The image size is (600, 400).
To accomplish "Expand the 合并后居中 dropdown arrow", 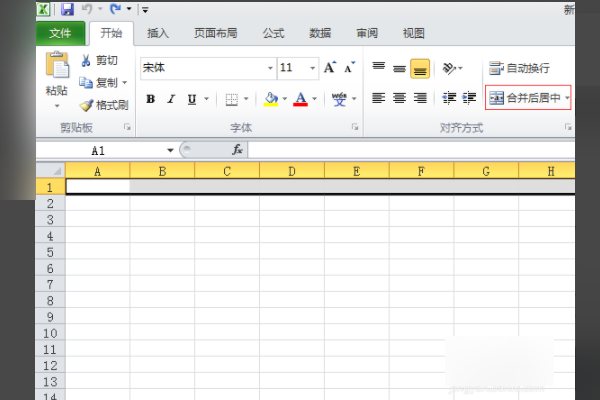I will 567,98.
